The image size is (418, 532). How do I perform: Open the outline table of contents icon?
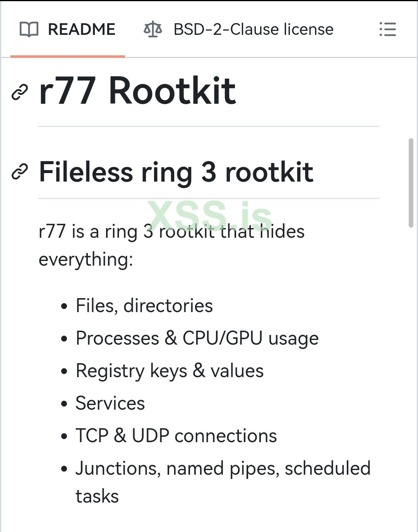click(x=388, y=29)
